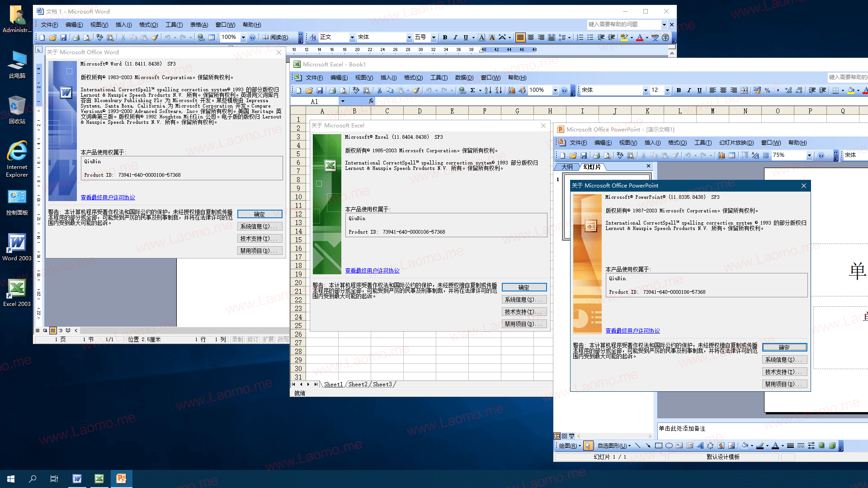This screenshot has height=488, width=868.
Task: Click the Merge and Center icon in Excel
Action: (x=744, y=90)
